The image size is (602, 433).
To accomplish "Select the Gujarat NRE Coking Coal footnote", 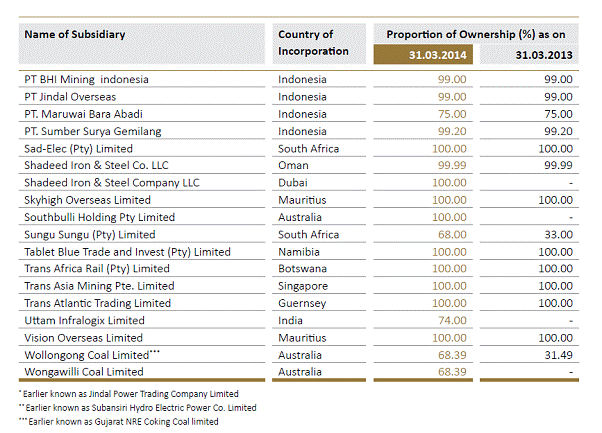I will (124, 421).
